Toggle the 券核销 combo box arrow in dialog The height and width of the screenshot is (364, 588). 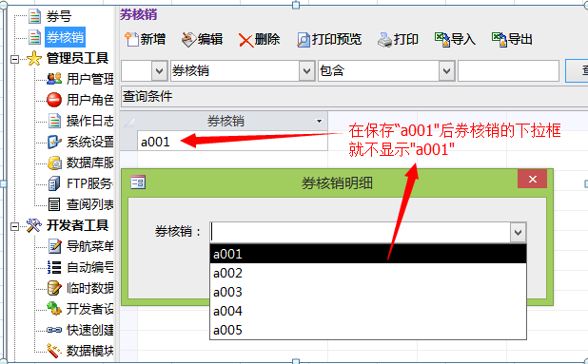[x=518, y=233]
